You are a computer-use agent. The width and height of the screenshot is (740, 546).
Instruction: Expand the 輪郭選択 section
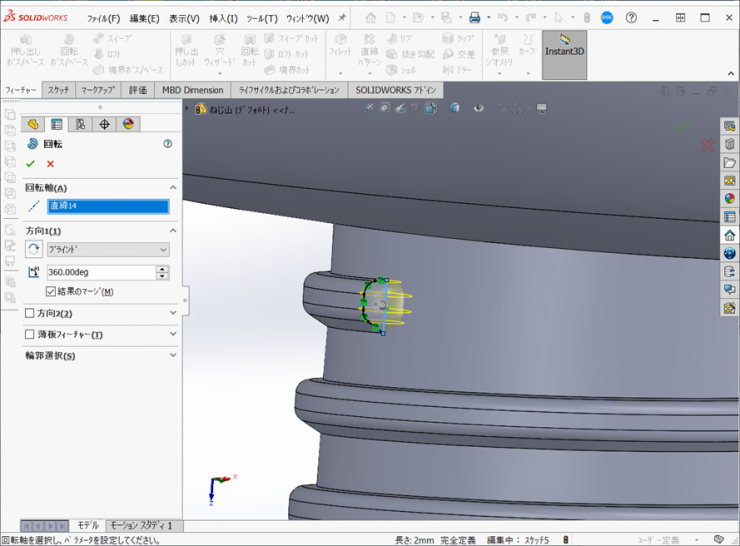click(173, 355)
